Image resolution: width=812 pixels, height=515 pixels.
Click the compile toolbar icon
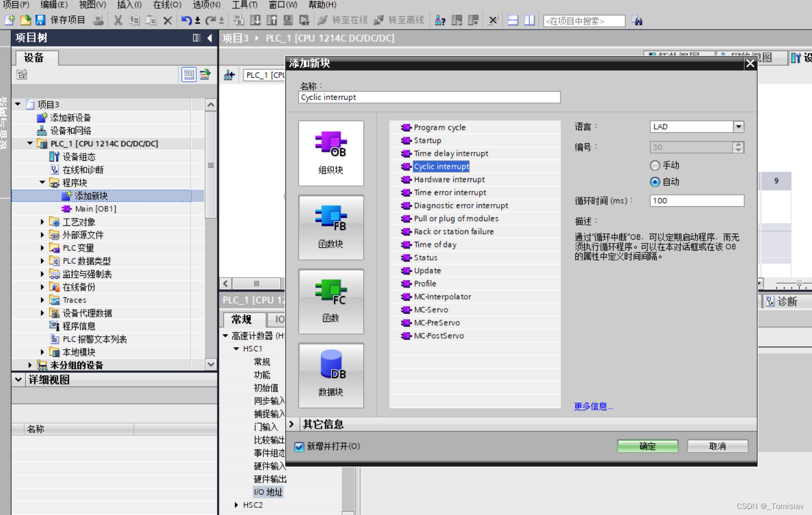239,20
